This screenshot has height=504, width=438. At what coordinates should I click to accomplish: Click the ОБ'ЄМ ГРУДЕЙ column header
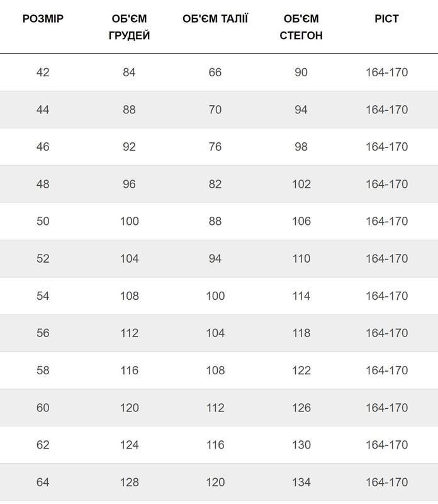129,27
